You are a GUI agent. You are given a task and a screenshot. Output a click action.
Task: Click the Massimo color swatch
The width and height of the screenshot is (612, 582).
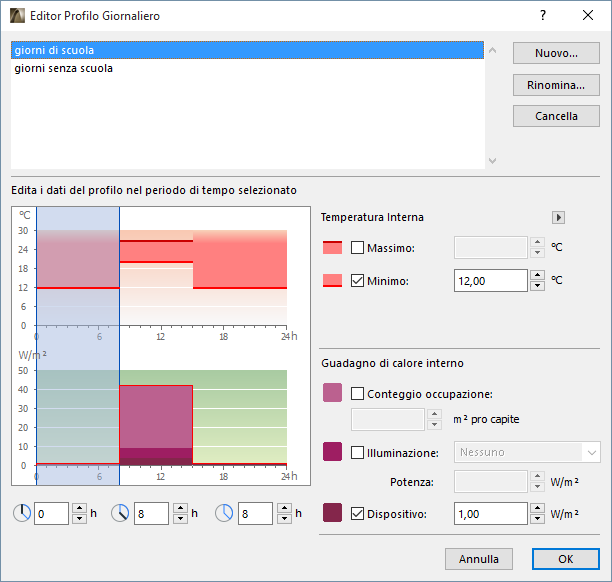(x=333, y=247)
